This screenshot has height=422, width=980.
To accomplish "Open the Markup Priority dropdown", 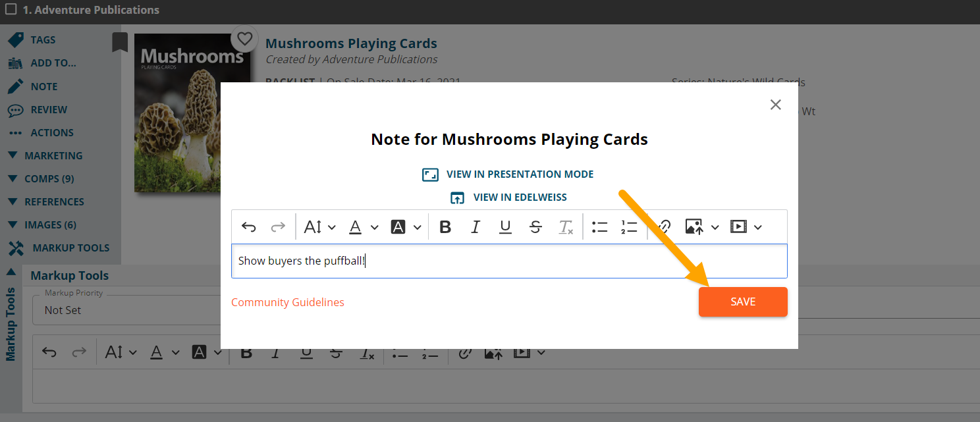I will (126, 309).
